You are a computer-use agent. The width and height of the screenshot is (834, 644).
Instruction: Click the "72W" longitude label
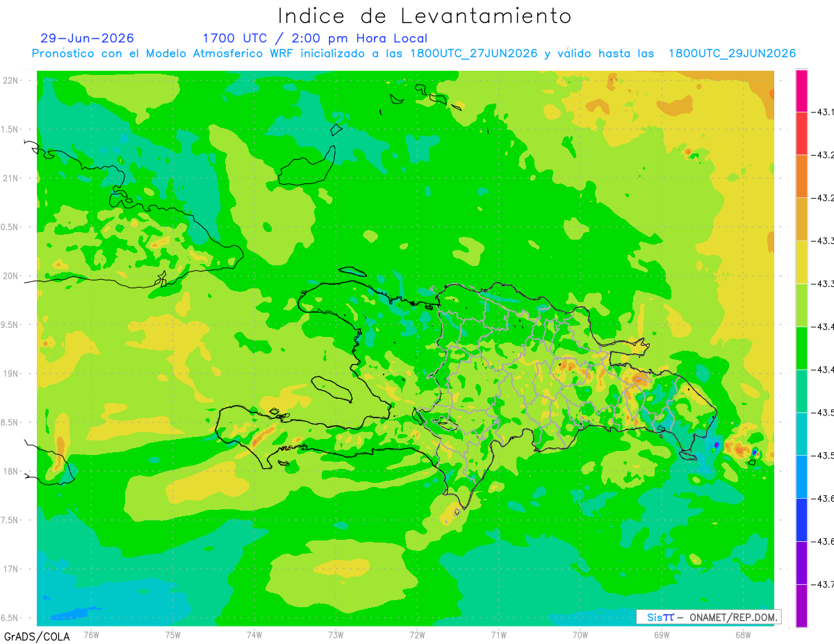417,634
